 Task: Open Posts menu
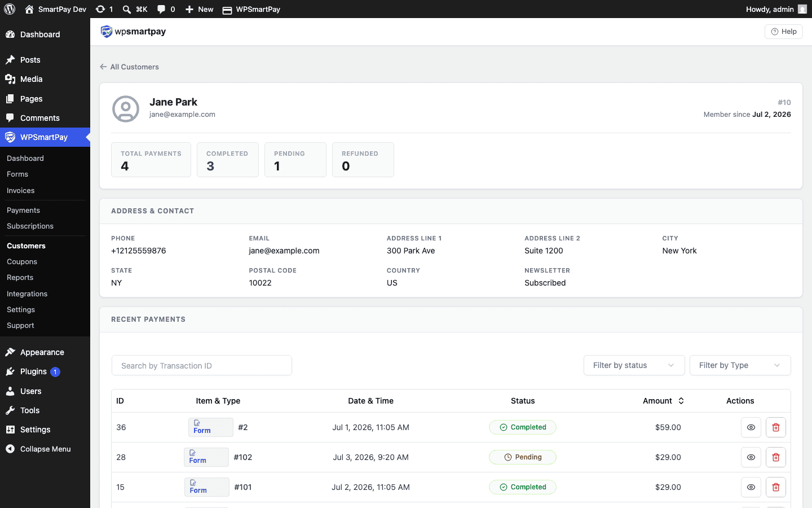pyautogui.click(x=45, y=60)
